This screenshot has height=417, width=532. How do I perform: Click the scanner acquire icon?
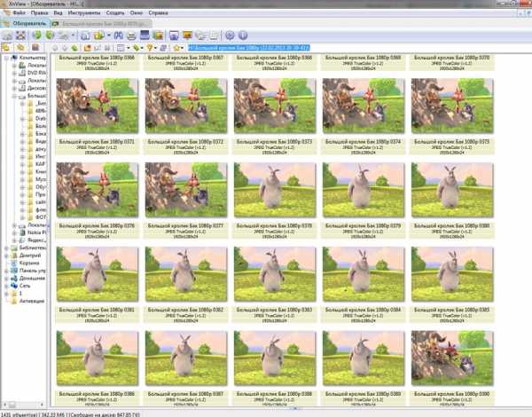pyautogui.click(x=85, y=35)
